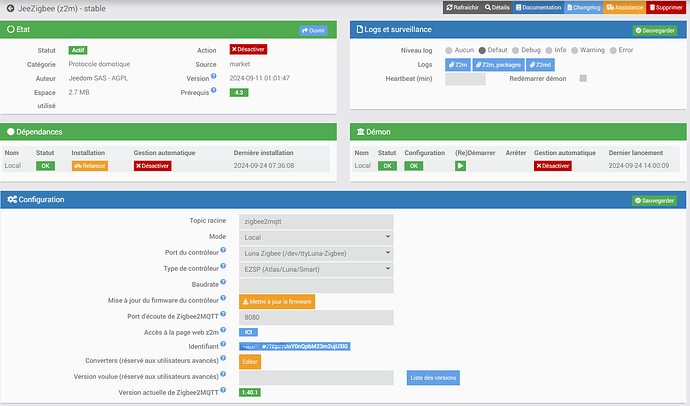This screenshot has width=690, height=406.
Task: Click Ouvrir in the Etat panel
Action: pos(313,30)
